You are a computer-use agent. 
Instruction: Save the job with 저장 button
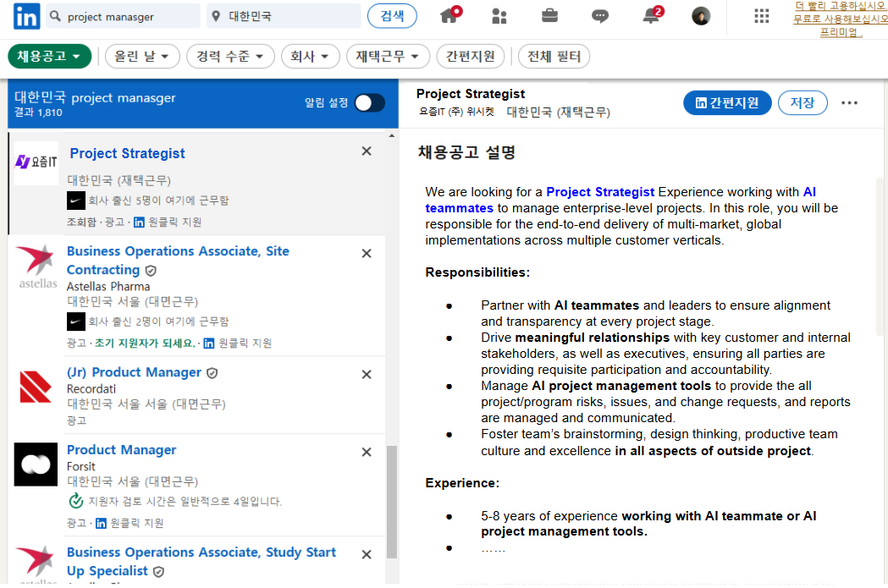coord(803,102)
